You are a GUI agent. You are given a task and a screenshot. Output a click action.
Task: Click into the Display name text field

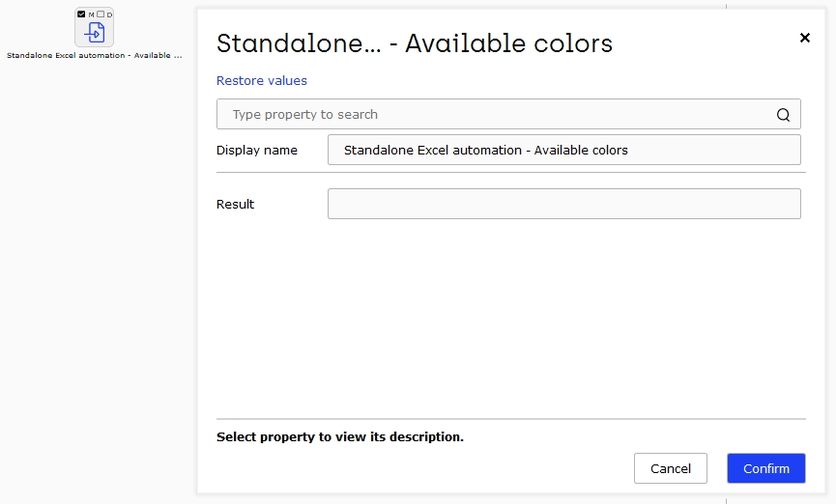(x=563, y=150)
